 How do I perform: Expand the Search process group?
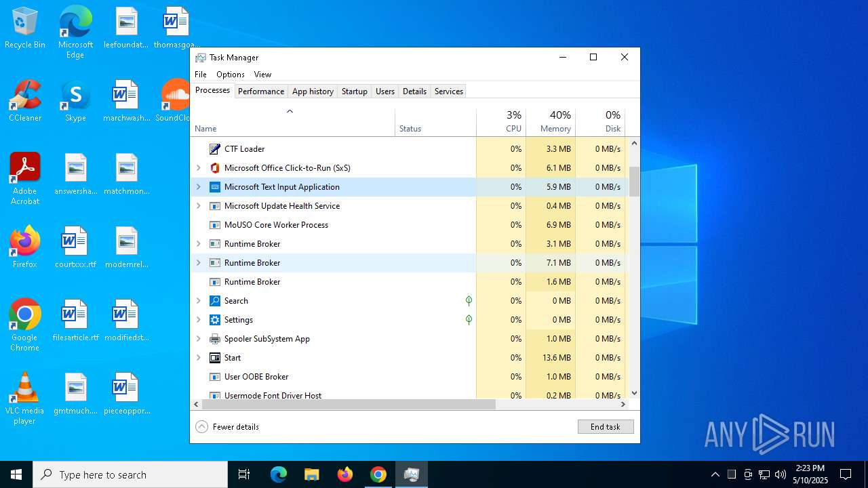pyautogui.click(x=199, y=300)
